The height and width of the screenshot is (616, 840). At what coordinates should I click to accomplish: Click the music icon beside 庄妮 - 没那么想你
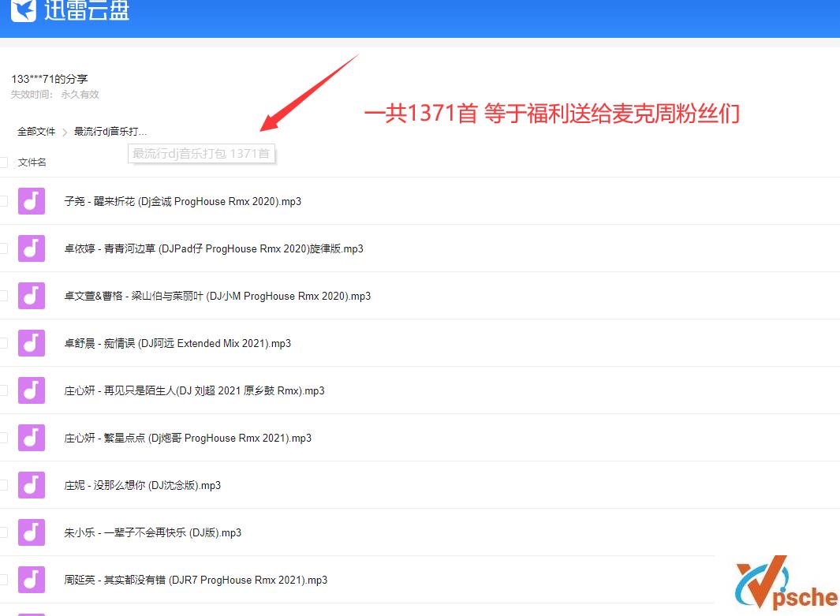point(32,485)
